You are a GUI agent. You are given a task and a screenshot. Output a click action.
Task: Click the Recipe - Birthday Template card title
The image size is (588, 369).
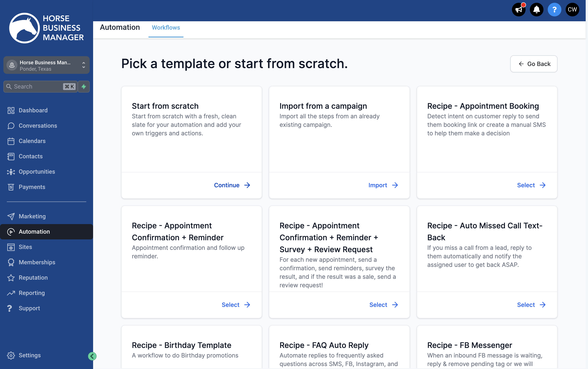[x=182, y=345]
